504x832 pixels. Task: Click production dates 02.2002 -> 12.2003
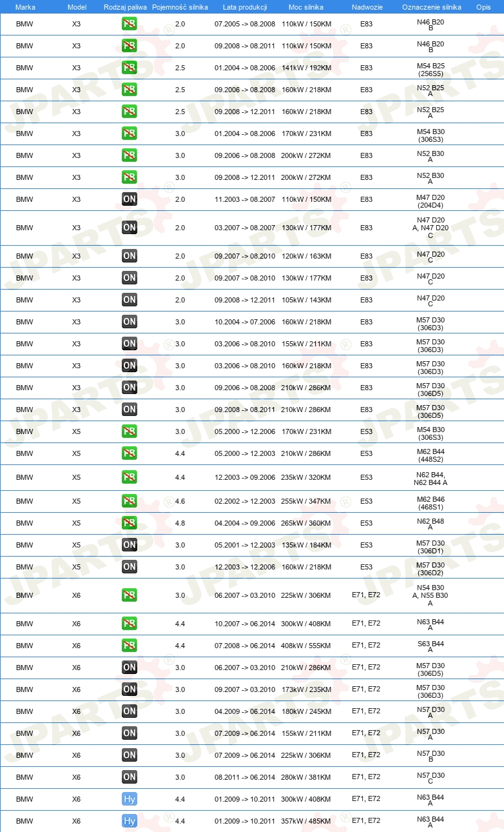245,501
